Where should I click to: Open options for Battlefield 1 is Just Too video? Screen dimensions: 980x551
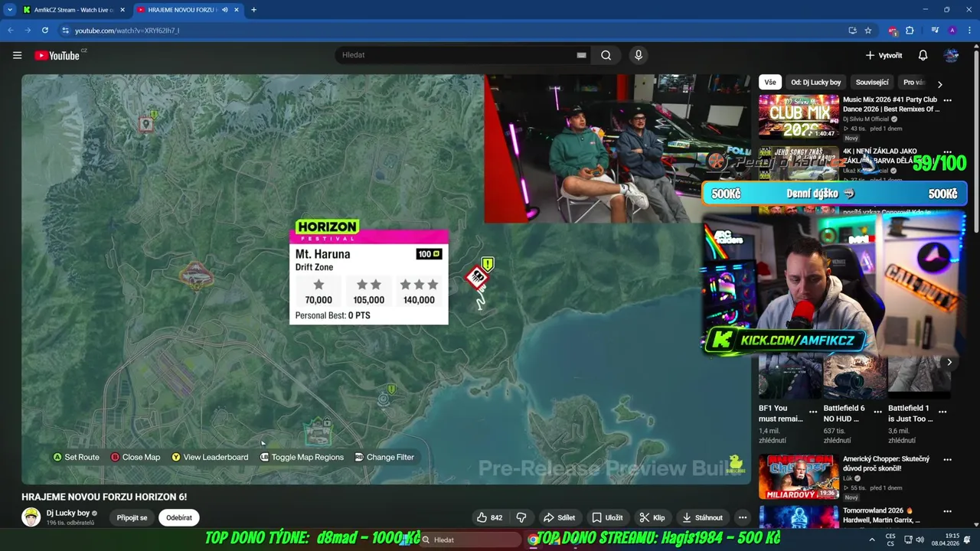click(942, 411)
